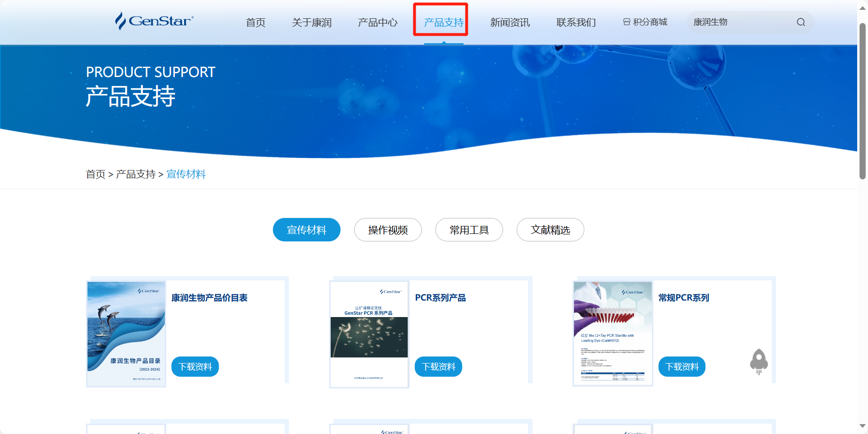Open the 积分商城 points mall link
This screenshot has height=434, width=868.
[x=645, y=22]
